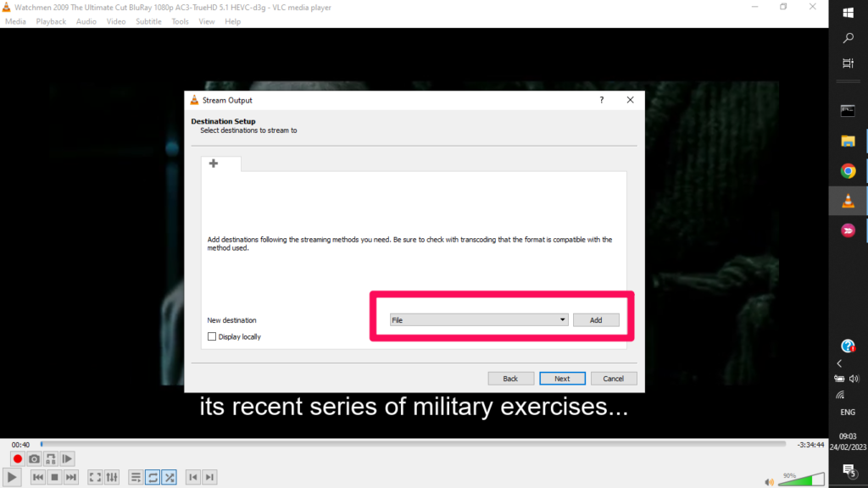Image resolution: width=868 pixels, height=488 pixels.
Task: Open the Video menu
Action: point(115,21)
